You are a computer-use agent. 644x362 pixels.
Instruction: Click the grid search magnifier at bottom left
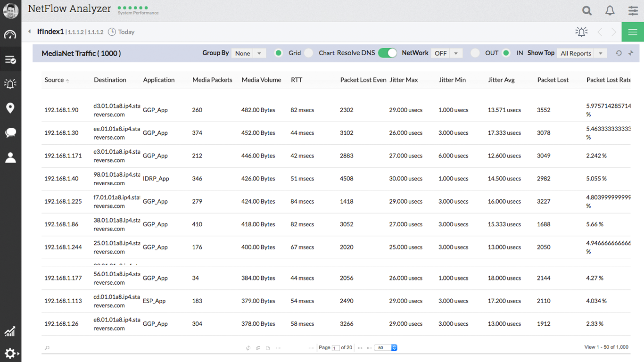47,348
